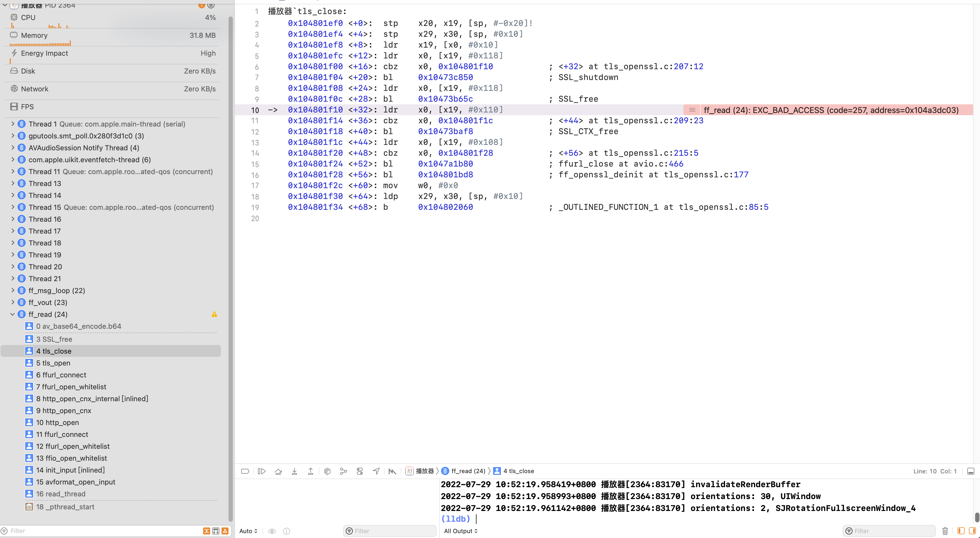Viewport: 980px width, 538px height.
Task: Collapse the ff_read (24) thread
Action: 12,314
